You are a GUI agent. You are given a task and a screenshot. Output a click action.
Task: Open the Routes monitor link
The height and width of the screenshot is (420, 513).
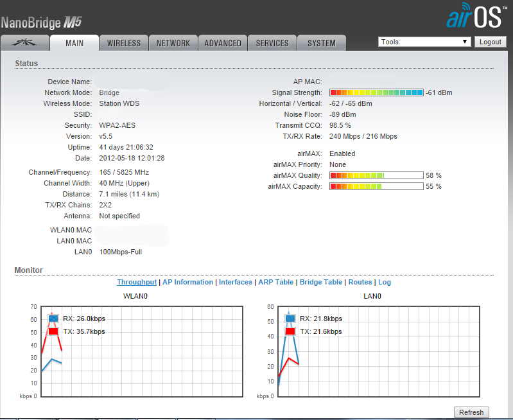click(x=360, y=282)
